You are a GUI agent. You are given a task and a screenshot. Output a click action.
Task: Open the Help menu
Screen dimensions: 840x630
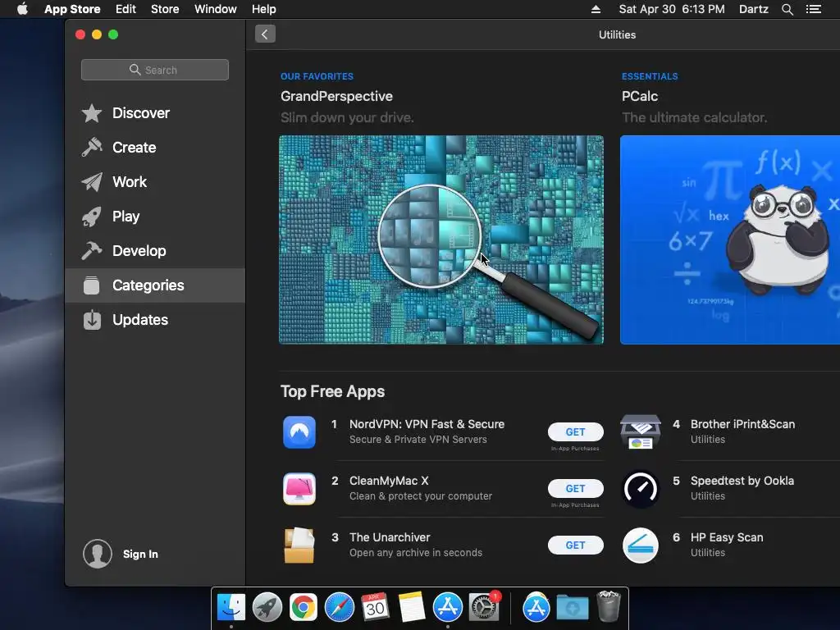(264, 9)
